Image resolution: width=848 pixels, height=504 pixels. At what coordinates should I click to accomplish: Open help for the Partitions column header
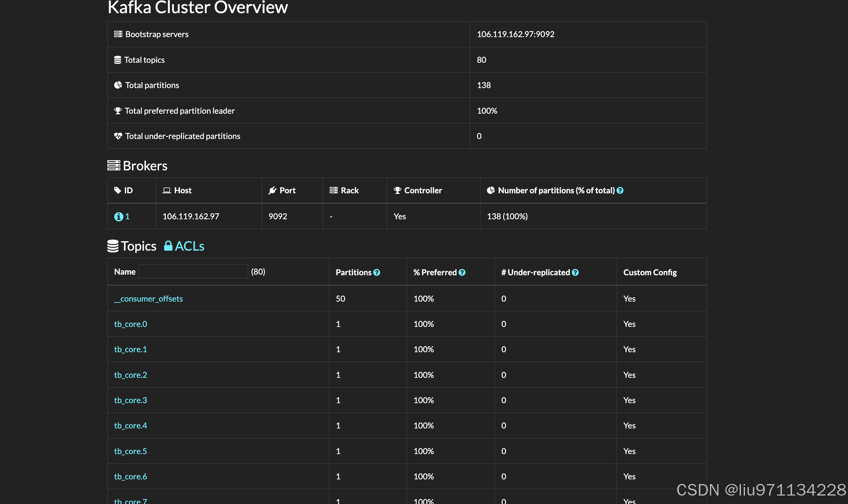[x=377, y=272]
